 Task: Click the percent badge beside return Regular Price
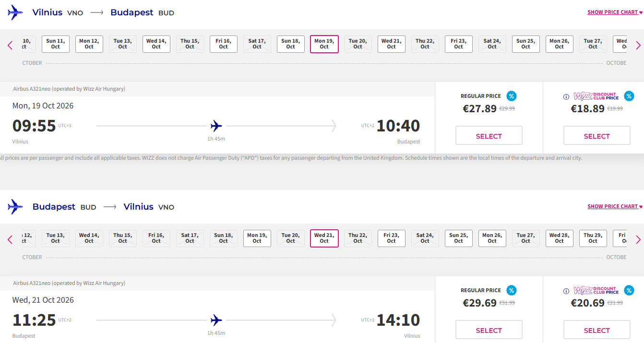(512, 290)
